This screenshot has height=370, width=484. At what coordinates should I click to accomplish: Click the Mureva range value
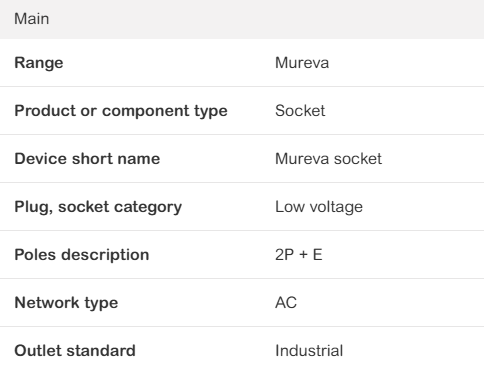pyautogui.click(x=302, y=63)
